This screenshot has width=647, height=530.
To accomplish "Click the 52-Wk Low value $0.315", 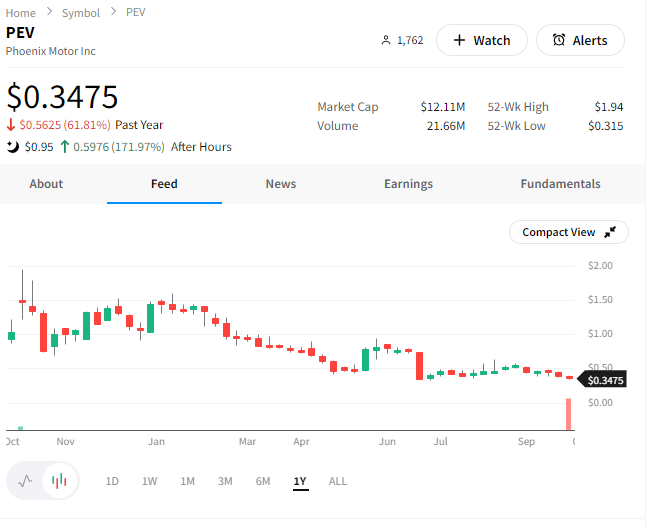I will coord(605,126).
